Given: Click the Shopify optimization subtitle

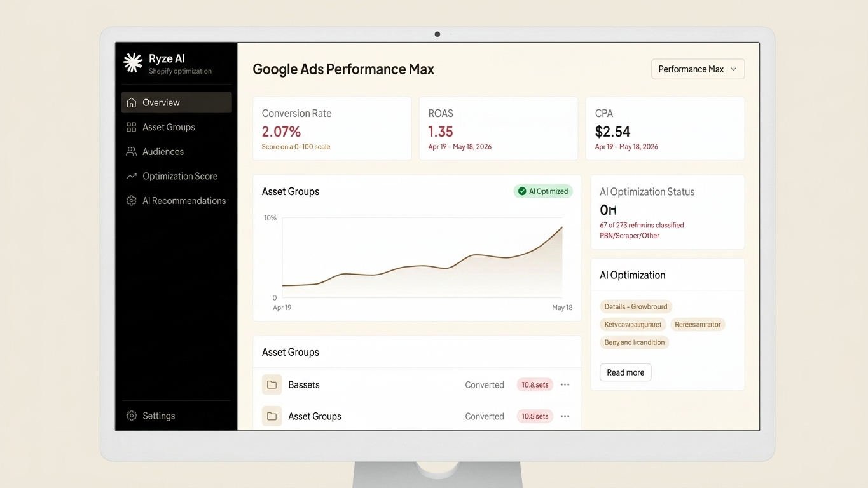Looking at the screenshot, I should 180,71.
